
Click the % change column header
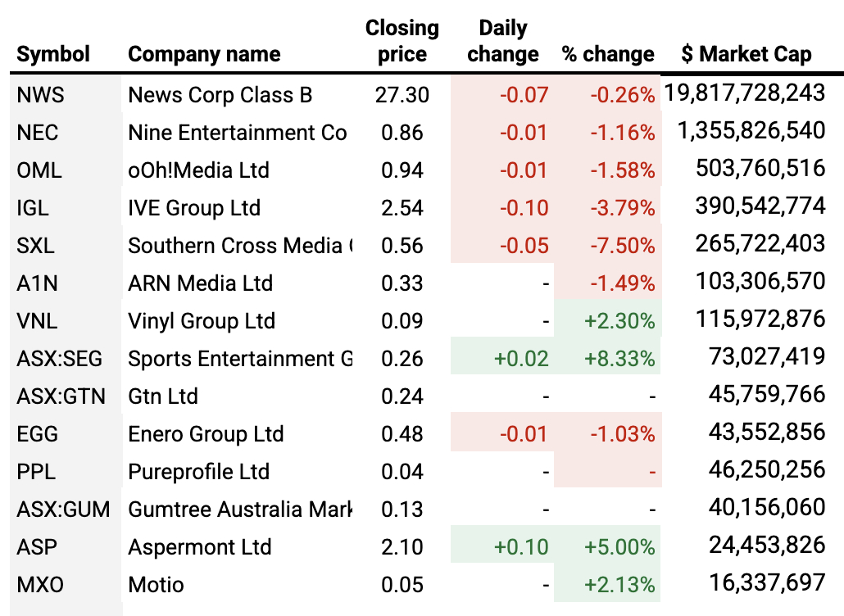[x=608, y=55]
